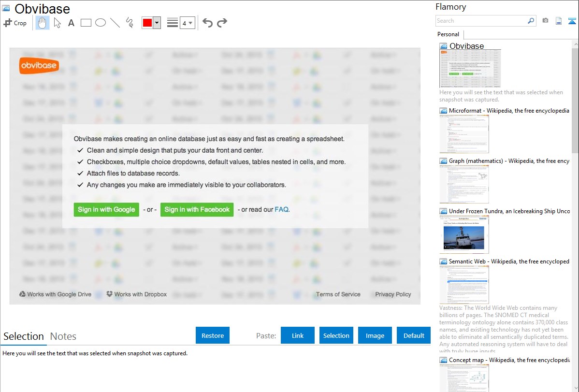579x392 pixels.
Task: Click the snapshot list scrollbar up arrow
Action: pos(575,44)
